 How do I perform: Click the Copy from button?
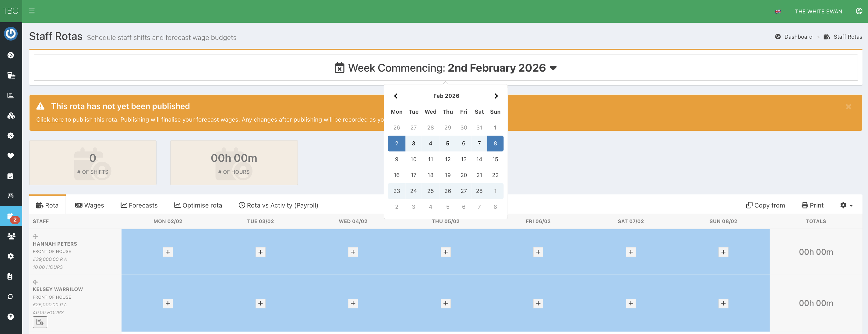click(x=765, y=205)
